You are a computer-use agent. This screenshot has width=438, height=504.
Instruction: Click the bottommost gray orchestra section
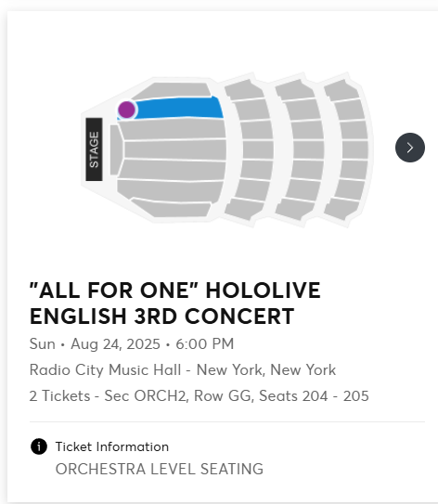172,208
